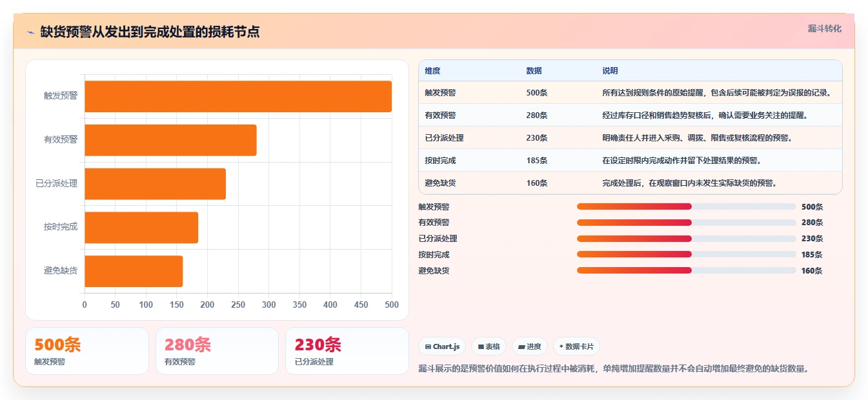Click the 已分派处理 bar in the chart

click(x=155, y=184)
